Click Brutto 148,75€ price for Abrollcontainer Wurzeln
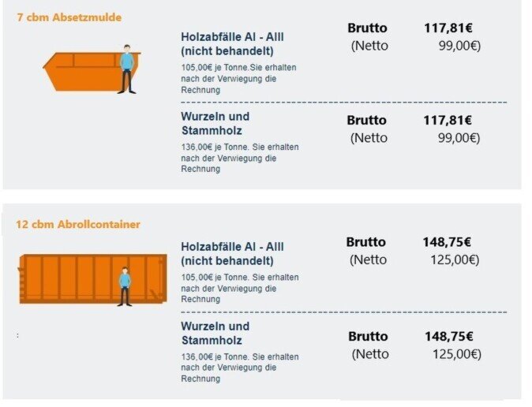 tap(448, 337)
